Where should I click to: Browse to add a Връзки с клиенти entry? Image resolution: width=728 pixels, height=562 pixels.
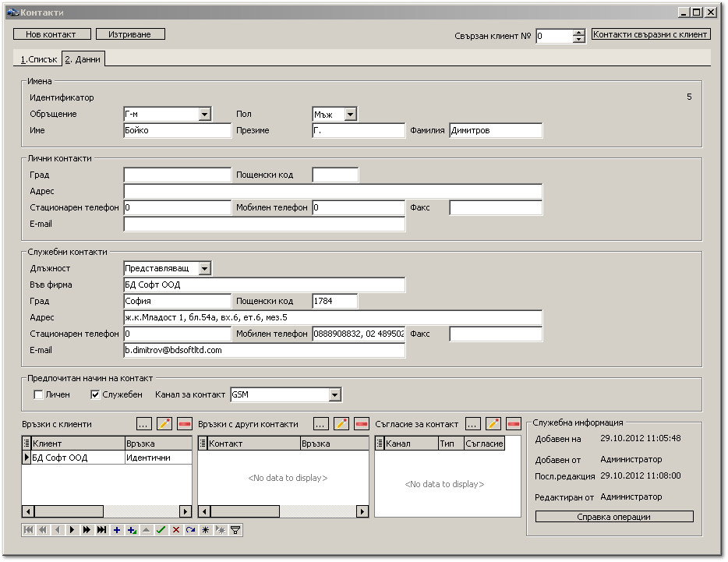pyautogui.click(x=144, y=423)
